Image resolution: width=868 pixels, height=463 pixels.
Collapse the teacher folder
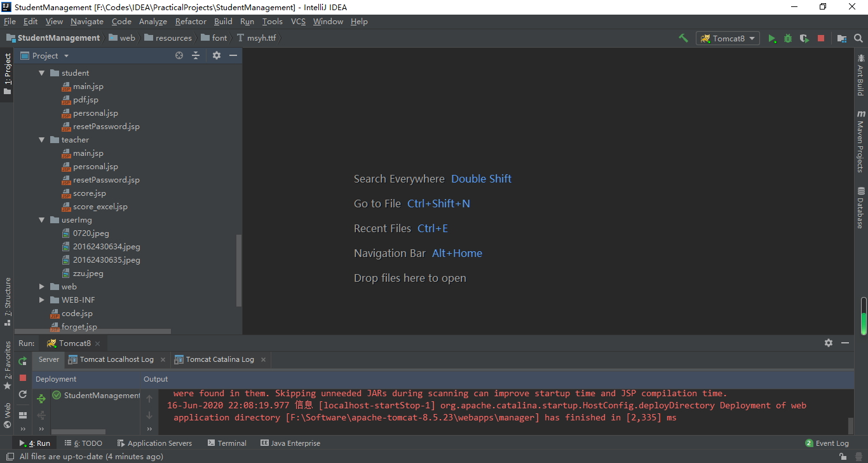(42, 140)
